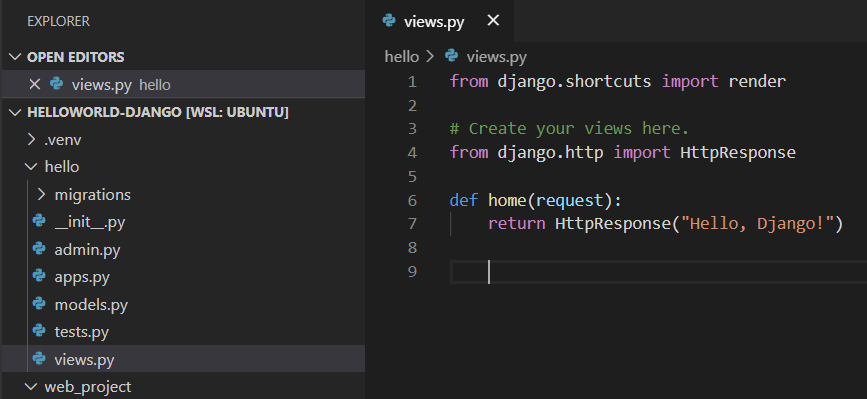
Task: Click the request parameter on line 6
Action: [x=570, y=201]
